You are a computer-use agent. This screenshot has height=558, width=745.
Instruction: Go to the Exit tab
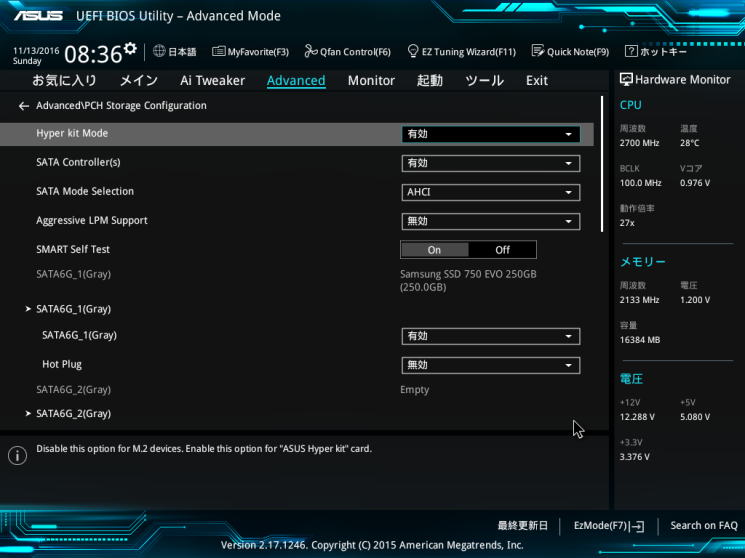click(537, 80)
